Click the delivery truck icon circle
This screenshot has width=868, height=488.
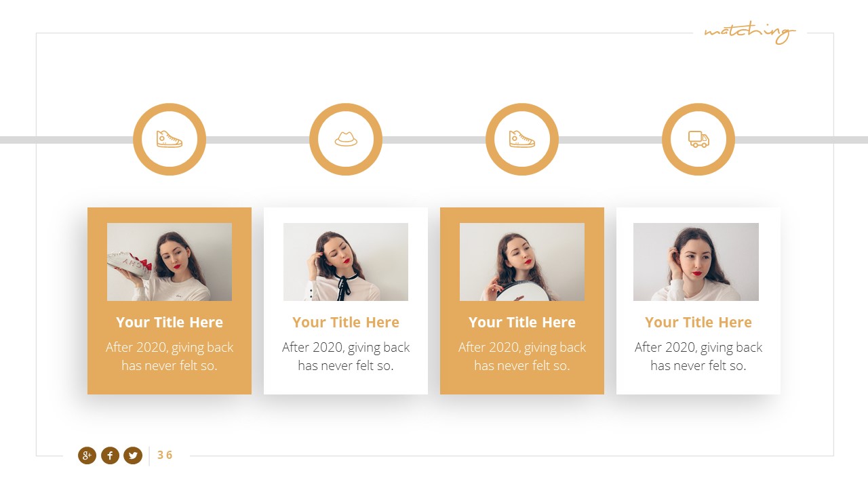698,139
